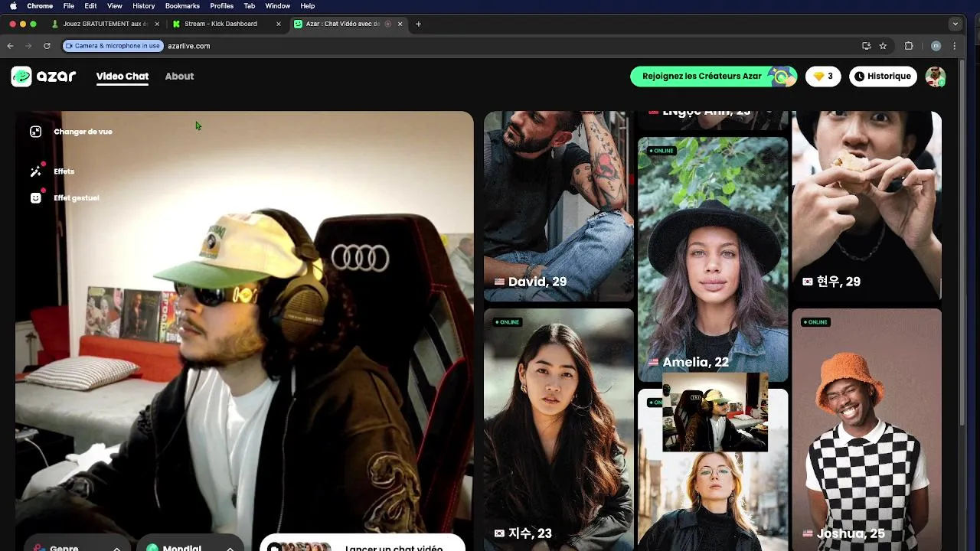Open 현우, 29 profile card

[867, 206]
